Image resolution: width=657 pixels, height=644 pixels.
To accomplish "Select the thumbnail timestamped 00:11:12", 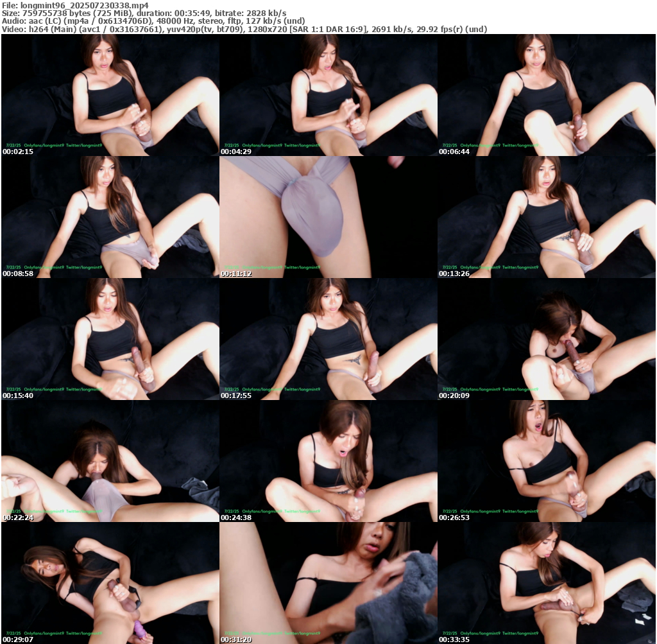I will coord(328,217).
